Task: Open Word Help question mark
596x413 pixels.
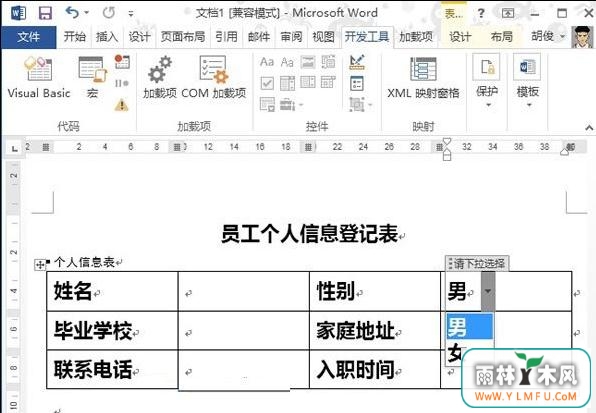Action: pyautogui.click(x=481, y=13)
